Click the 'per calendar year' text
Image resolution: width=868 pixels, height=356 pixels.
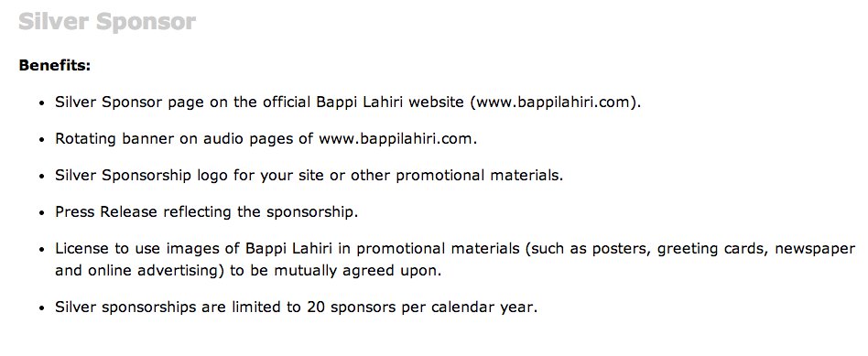coord(465,307)
